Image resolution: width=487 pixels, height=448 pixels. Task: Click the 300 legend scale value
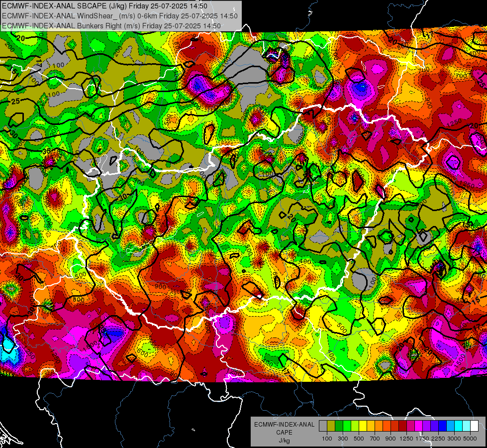click(343, 439)
